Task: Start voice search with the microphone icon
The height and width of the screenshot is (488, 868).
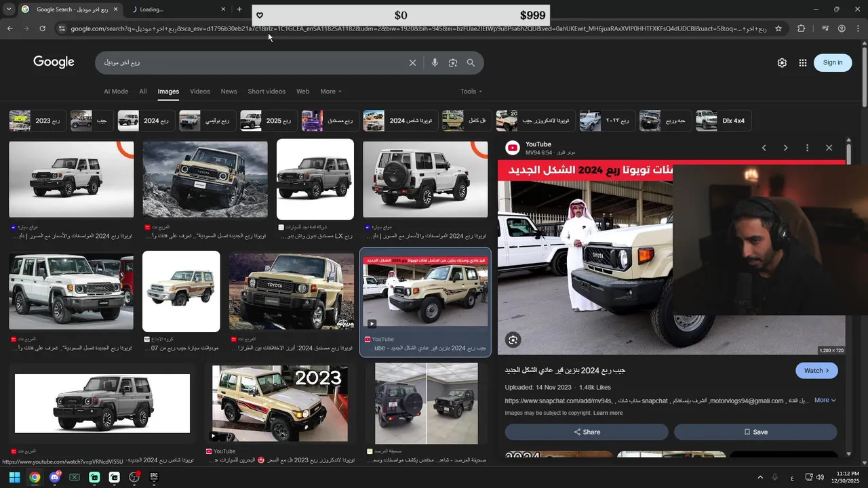Action: [435, 63]
